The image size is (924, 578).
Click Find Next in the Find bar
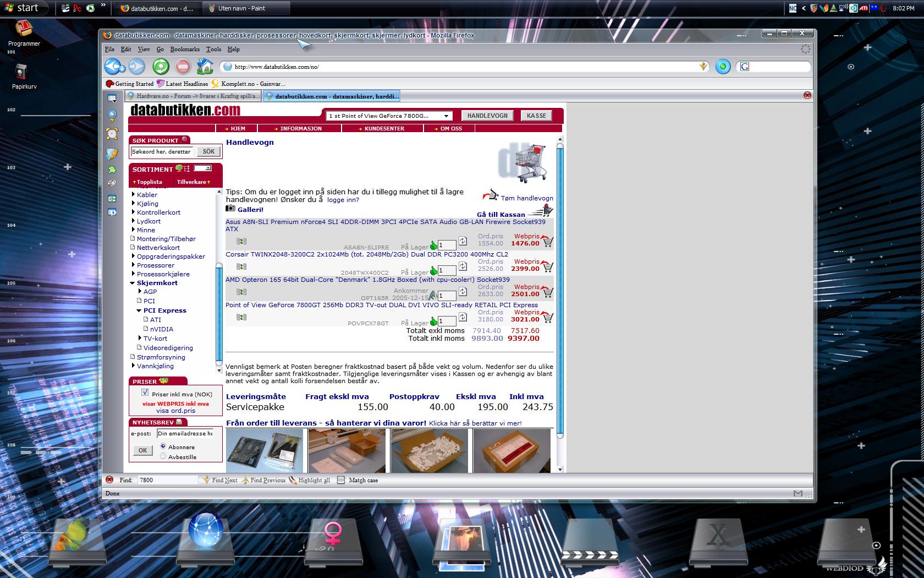[x=221, y=480]
